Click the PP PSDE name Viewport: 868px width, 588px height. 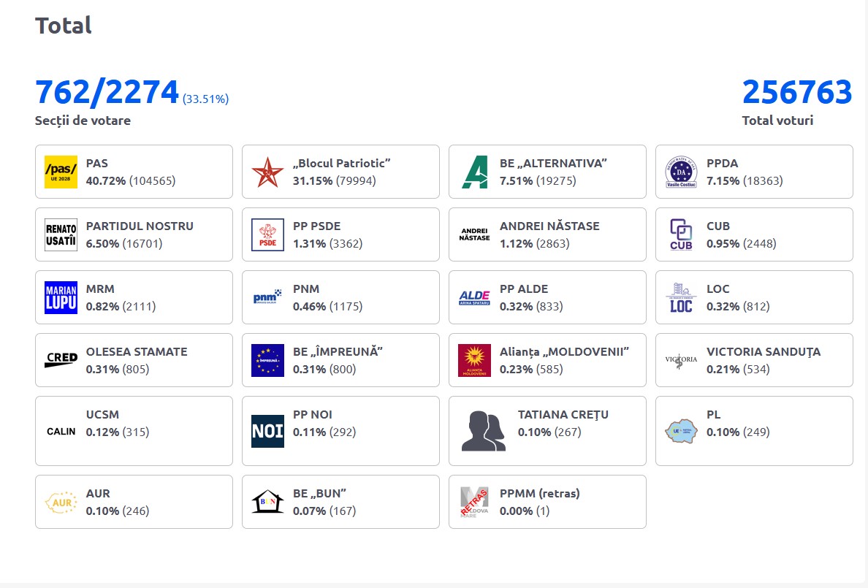coord(316,226)
